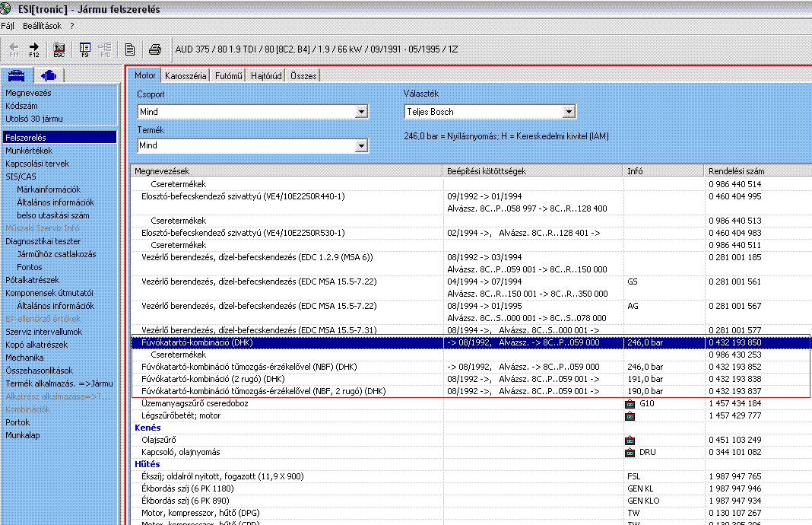
Task: Click the F10 tree toolbar icon
Action: [105, 49]
